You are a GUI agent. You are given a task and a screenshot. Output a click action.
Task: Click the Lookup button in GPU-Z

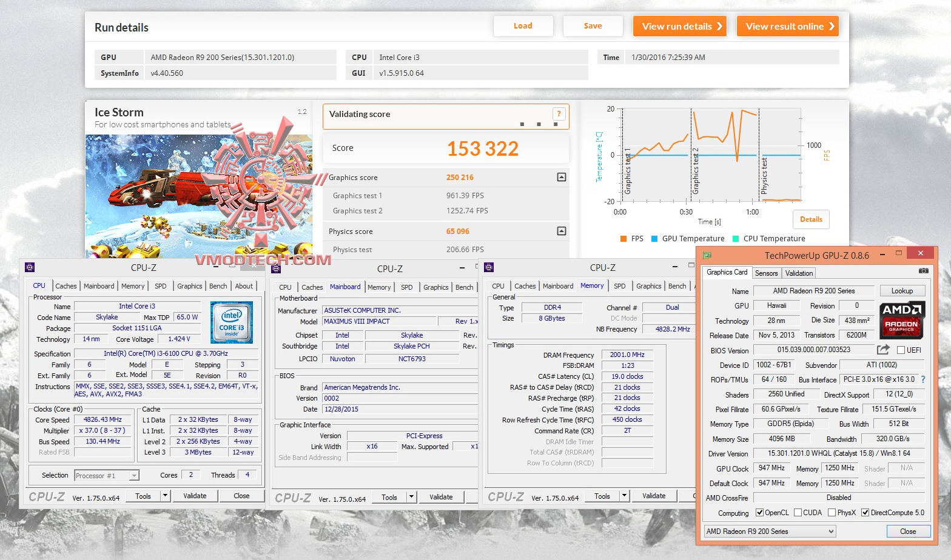tap(902, 291)
